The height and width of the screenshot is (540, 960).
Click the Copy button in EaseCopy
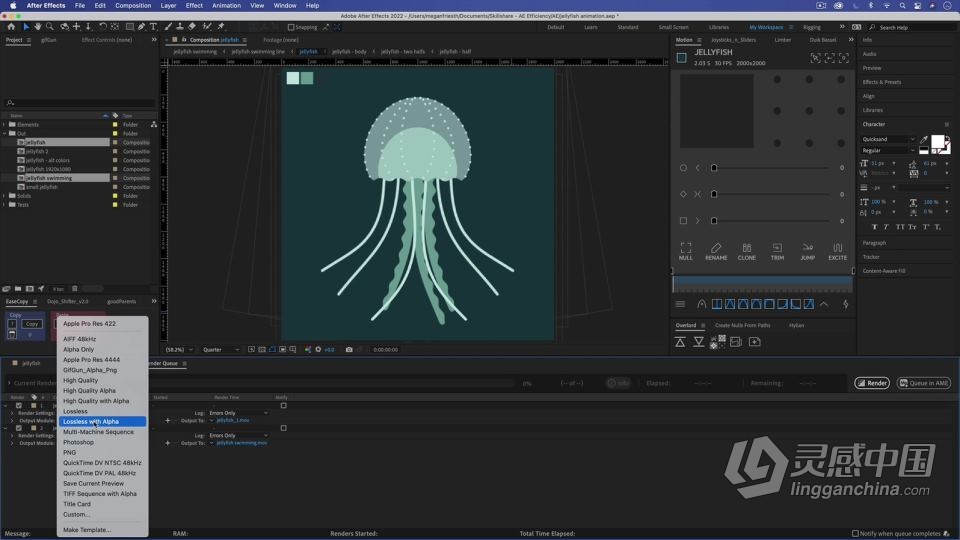pos(32,324)
